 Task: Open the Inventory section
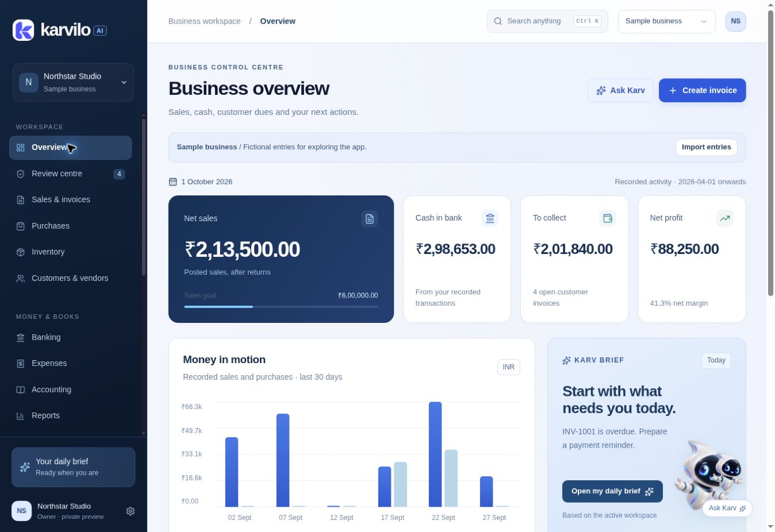point(71,252)
